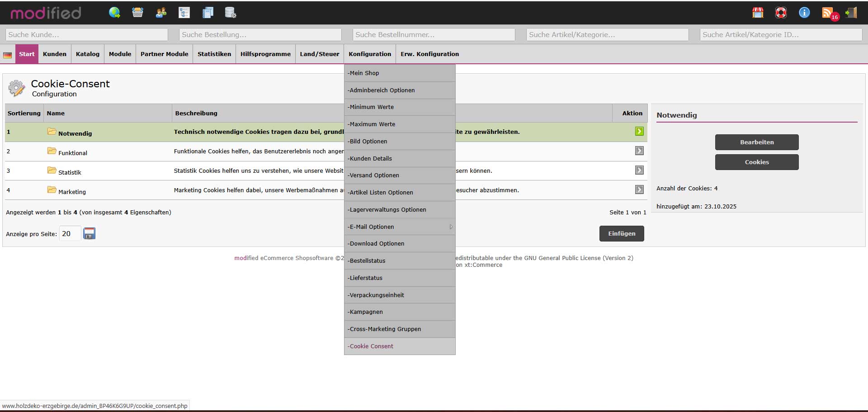
Task: Click the Bearbeiten button
Action: pos(756,142)
